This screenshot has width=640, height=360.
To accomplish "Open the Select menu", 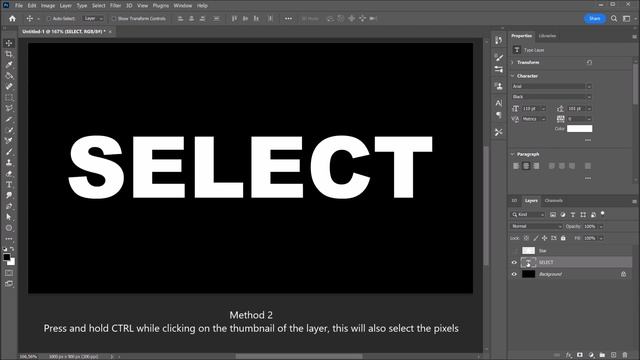I will pos(98,6).
